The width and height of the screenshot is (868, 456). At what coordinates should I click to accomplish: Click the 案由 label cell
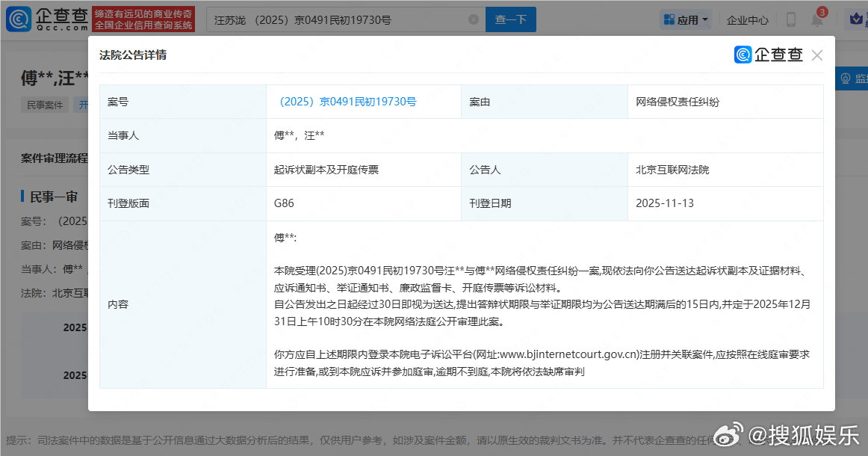click(544, 102)
